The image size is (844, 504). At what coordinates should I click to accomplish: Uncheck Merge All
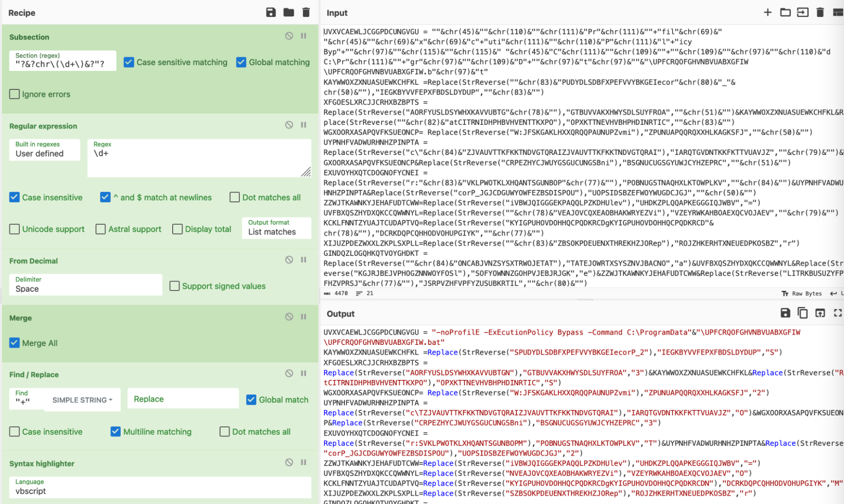pos(15,343)
